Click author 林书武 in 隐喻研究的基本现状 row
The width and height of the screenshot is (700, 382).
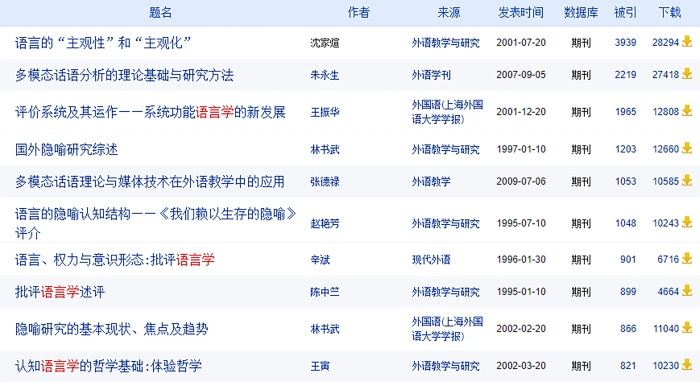pyautogui.click(x=325, y=329)
